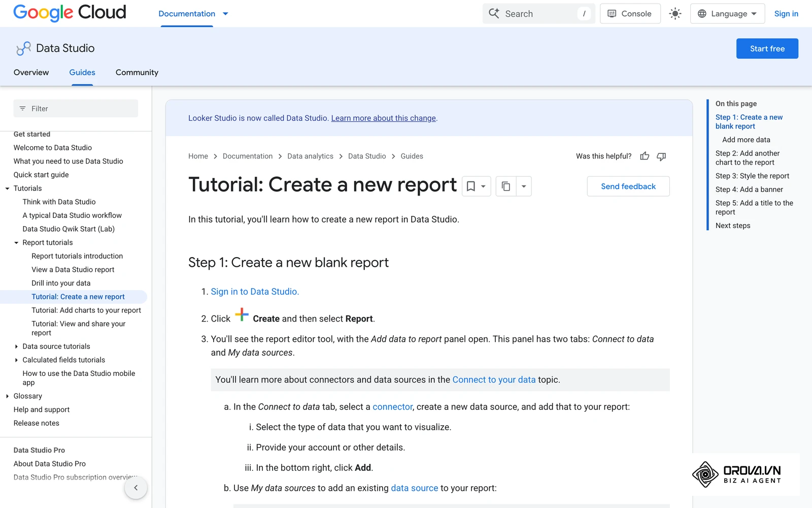Open the copy options dropdown arrow

point(524,186)
